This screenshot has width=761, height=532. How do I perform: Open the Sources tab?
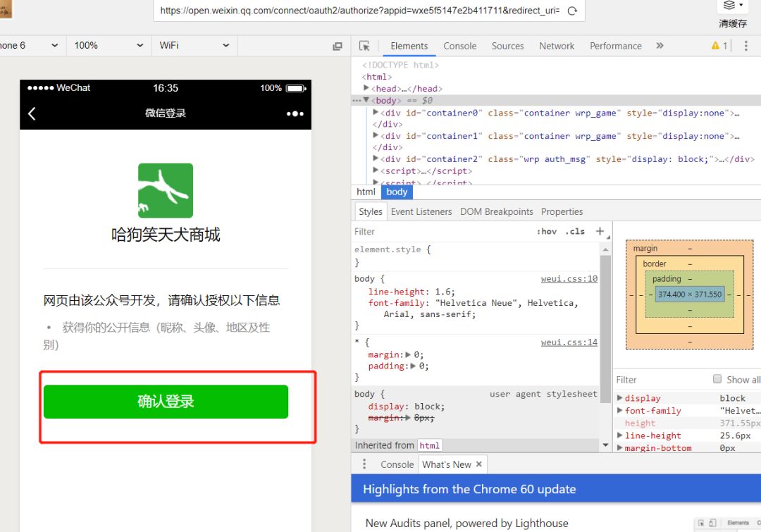(x=507, y=46)
